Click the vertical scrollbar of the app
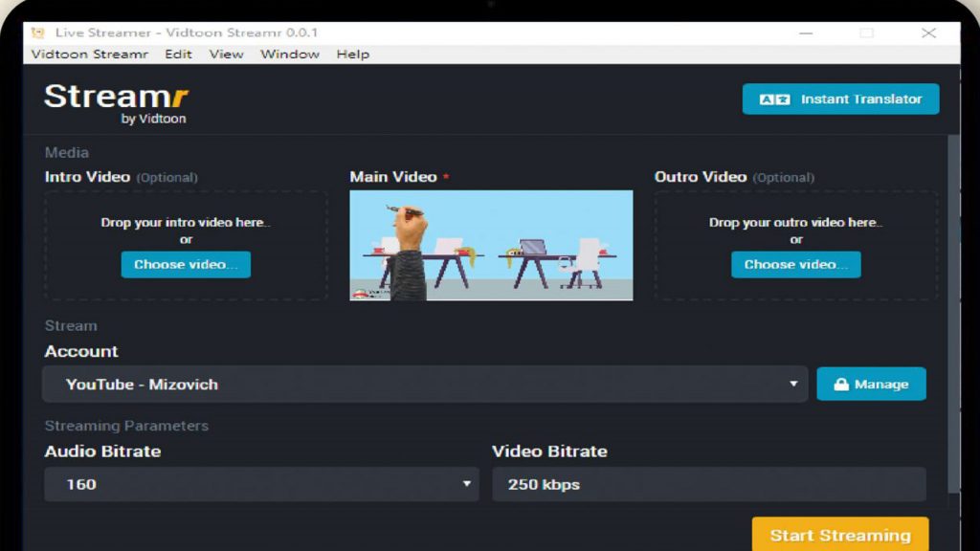Image resolution: width=980 pixels, height=551 pixels. point(953,313)
